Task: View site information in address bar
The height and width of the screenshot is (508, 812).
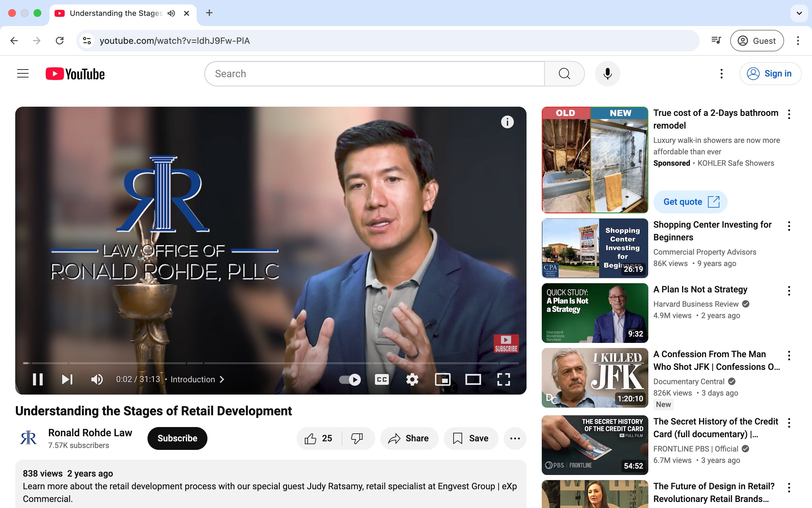Action: coord(87,41)
